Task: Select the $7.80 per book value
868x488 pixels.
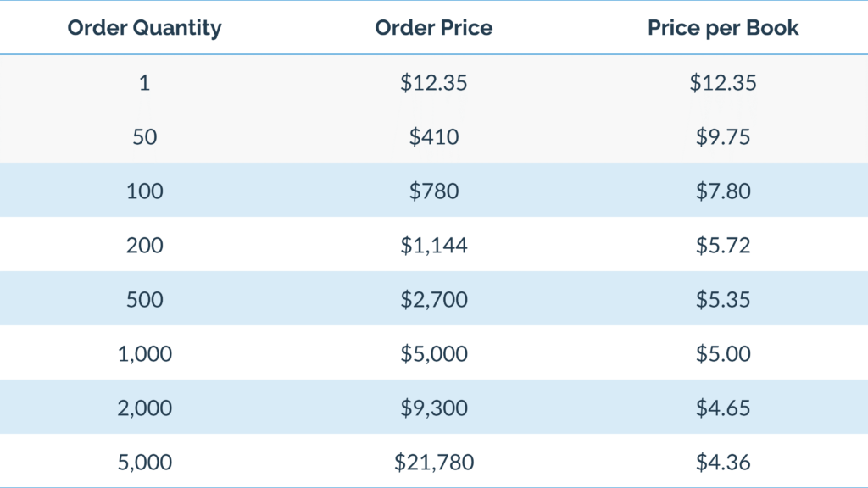Action: (x=723, y=191)
